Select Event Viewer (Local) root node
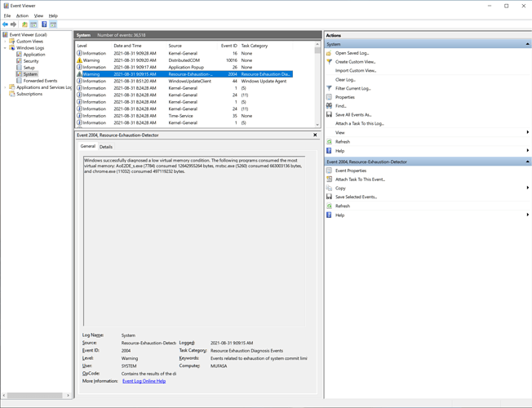Image resolution: width=532 pixels, height=408 pixels. [29, 34]
